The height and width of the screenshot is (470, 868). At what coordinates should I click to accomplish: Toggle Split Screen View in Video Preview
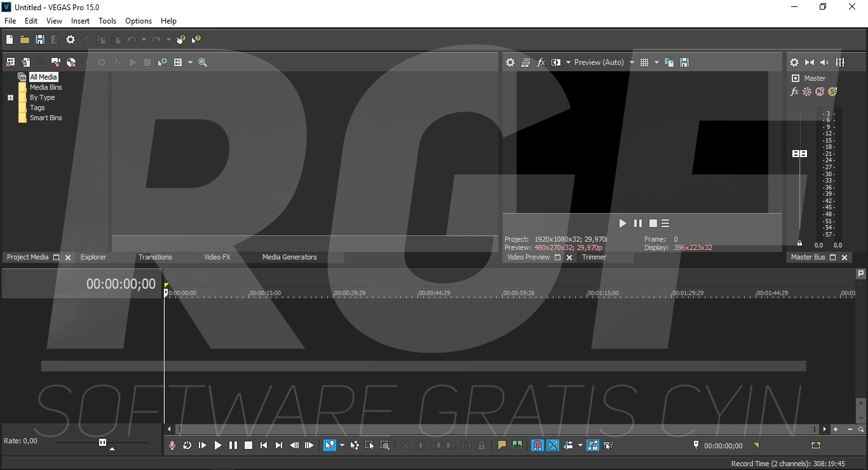click(x=556, y=62)
